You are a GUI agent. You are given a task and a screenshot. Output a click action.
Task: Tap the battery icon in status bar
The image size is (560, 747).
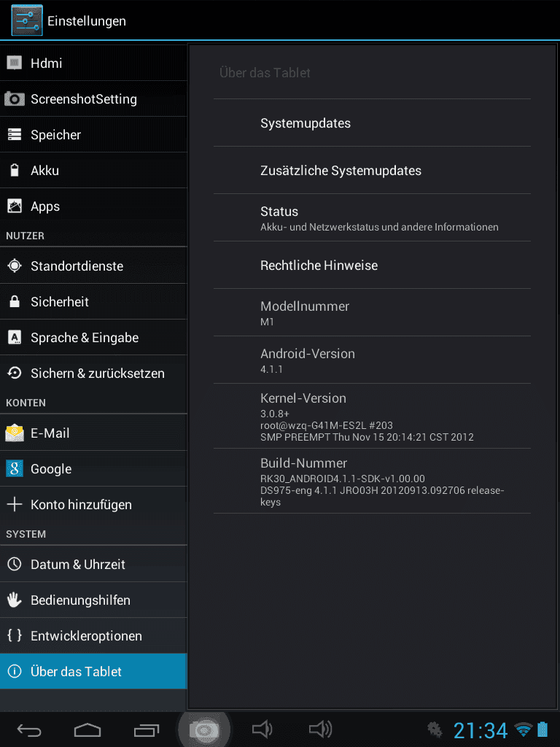tap(542, 729)
